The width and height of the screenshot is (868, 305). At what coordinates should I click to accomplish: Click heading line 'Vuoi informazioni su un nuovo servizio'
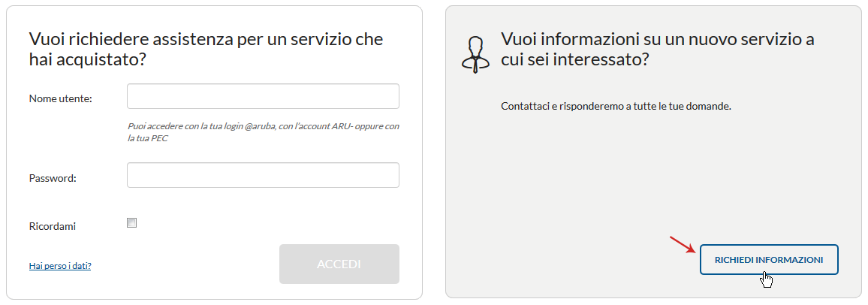pos(648,39)
